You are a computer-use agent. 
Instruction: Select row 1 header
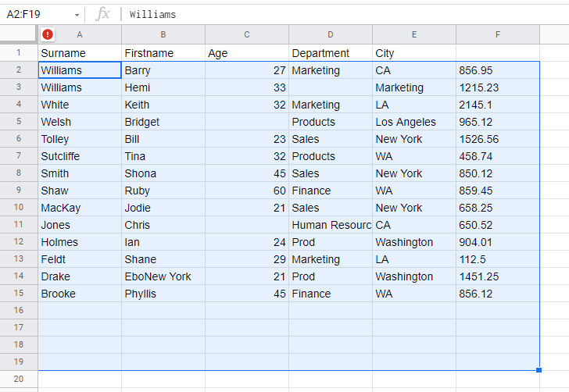pos(19,53)
